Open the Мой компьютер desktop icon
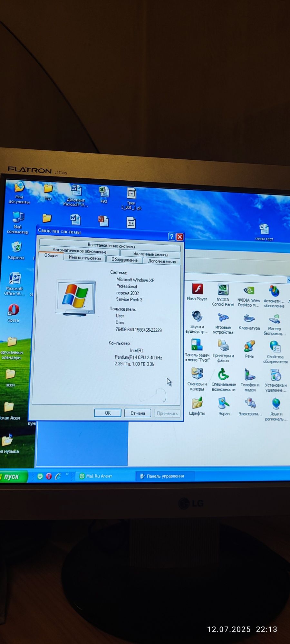 18,223
